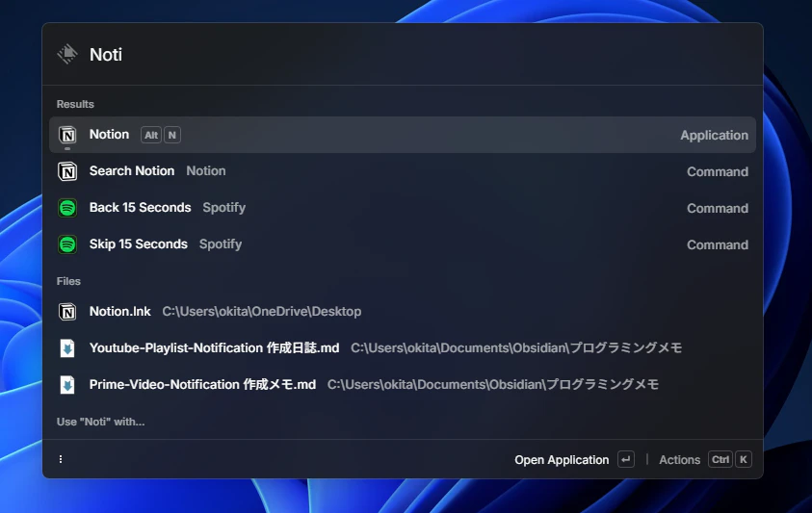Image resolution: width=812 pixels, height=513 pixels.
Task: Click the search field containing Noti
Action: (403, 54)
